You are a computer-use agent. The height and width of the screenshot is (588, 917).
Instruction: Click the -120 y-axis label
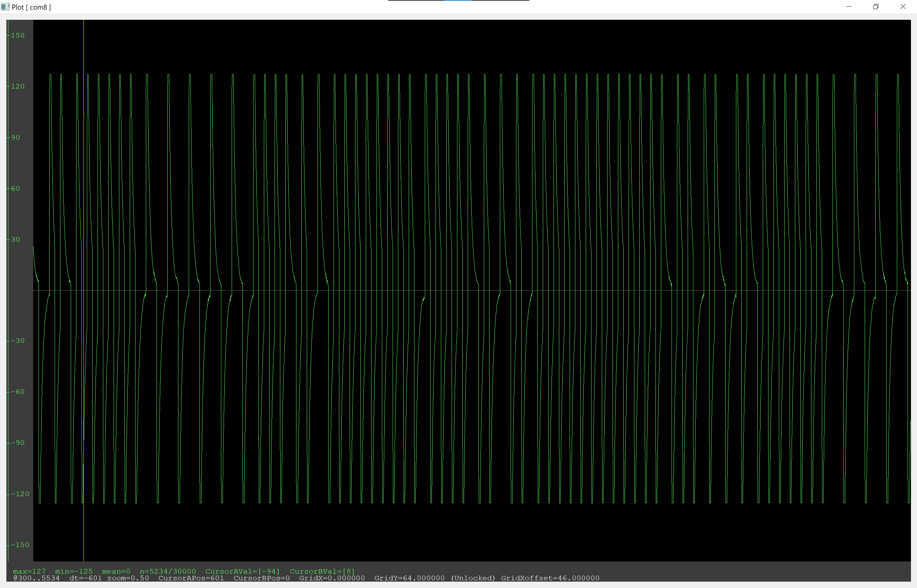(20, 494)
